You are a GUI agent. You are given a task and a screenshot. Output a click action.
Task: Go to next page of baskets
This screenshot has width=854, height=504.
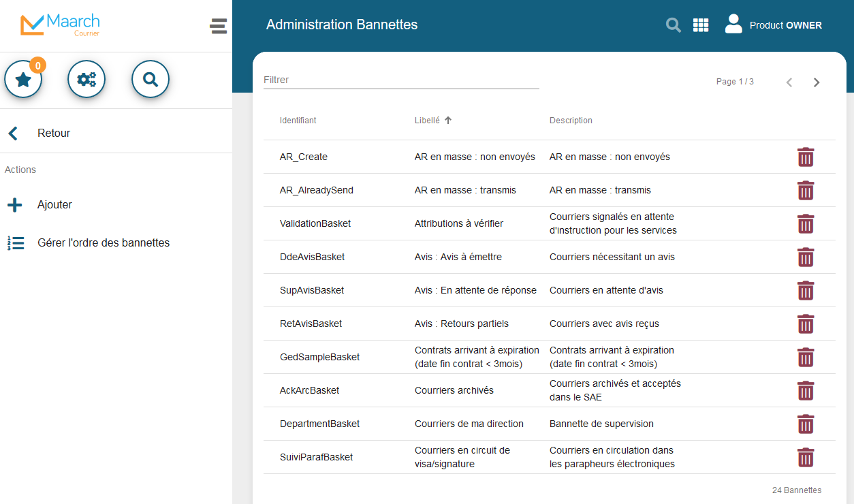click(817, 82)
